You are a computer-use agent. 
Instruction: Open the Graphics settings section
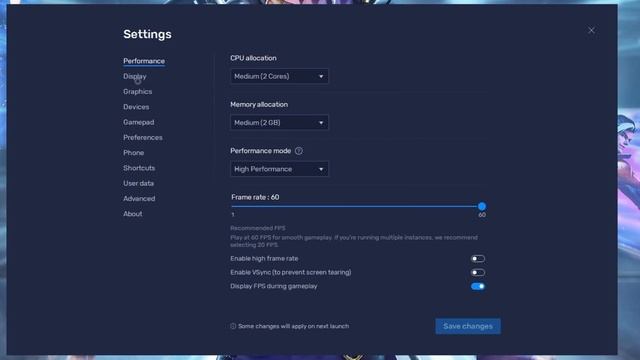click(138, 91)
